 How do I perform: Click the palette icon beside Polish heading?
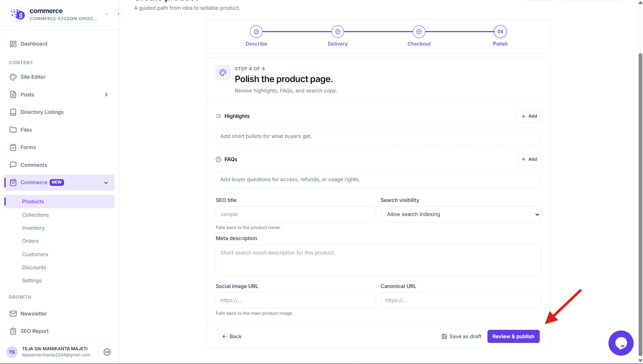tap(223, 73)
